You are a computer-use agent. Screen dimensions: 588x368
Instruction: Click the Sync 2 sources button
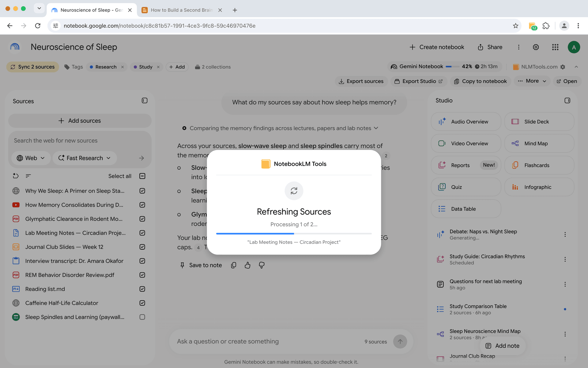pos(33,67)
